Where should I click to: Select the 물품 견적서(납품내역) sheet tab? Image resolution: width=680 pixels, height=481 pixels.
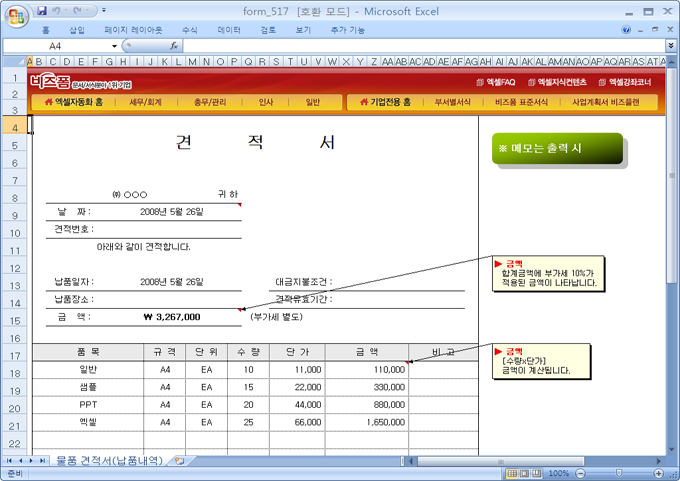point(110,461)
